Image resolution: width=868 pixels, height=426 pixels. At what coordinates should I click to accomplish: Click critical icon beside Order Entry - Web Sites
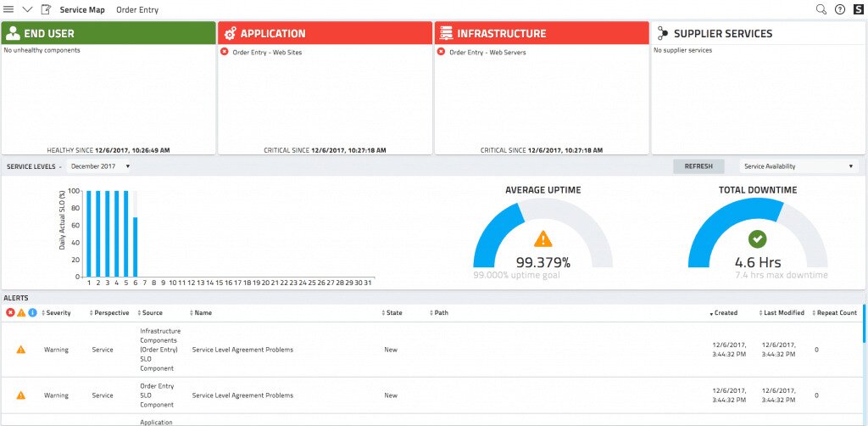[224, 52]
